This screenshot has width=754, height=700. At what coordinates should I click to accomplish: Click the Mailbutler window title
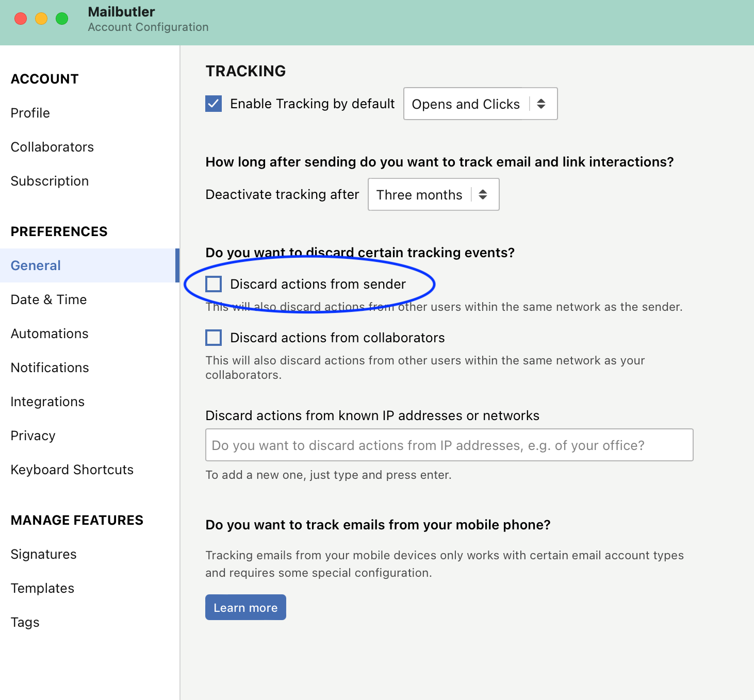[x=121, y=12]
